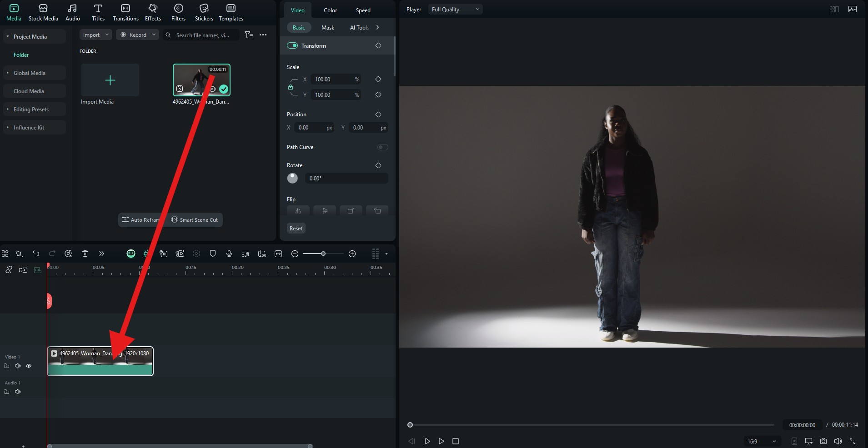Screen dimensions: 868x448
Task: Open the Effects library
Action: [x=153, y=13]
